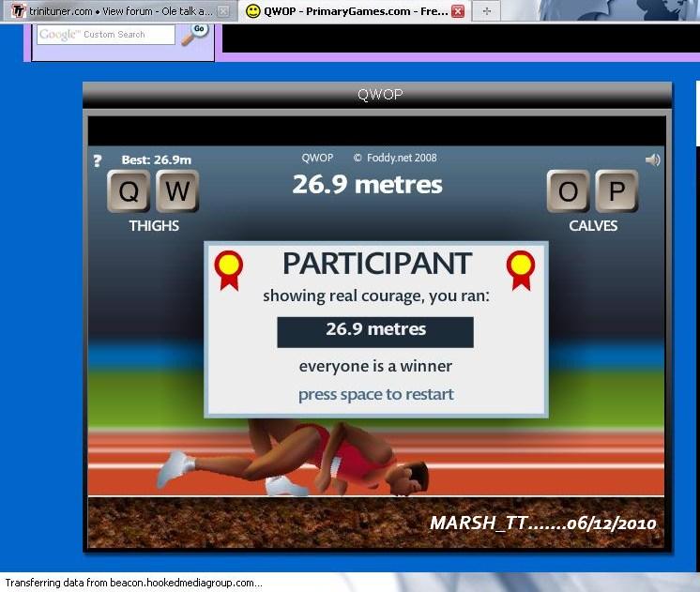Click the 'Foddy.net 2008' copyright text

395,158
